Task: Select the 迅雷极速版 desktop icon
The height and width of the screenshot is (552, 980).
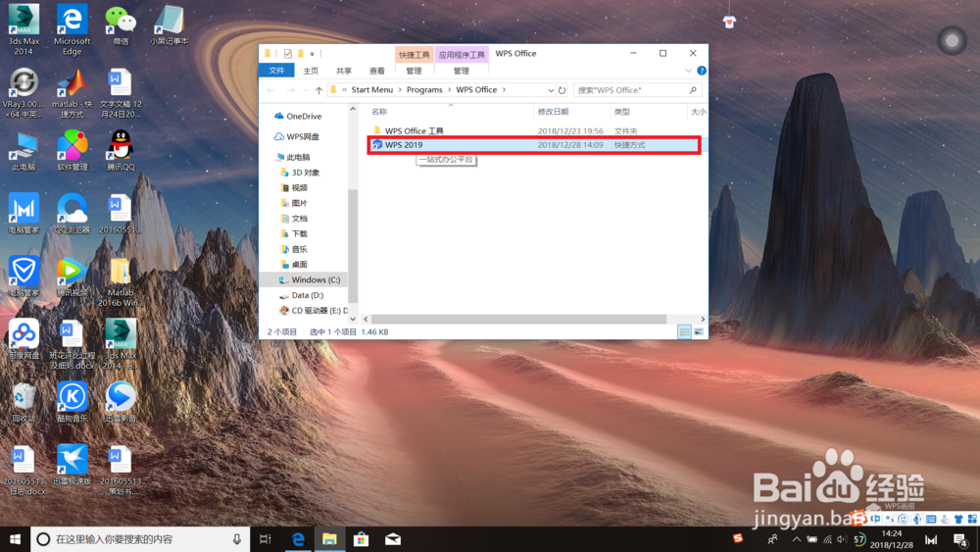Action: [72, 465]
